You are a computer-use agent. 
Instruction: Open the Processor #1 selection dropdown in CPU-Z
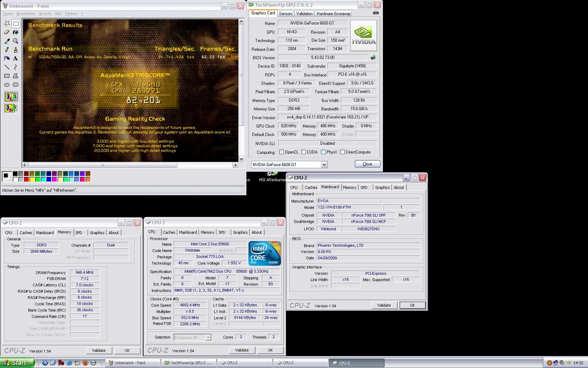pos(208,337)
